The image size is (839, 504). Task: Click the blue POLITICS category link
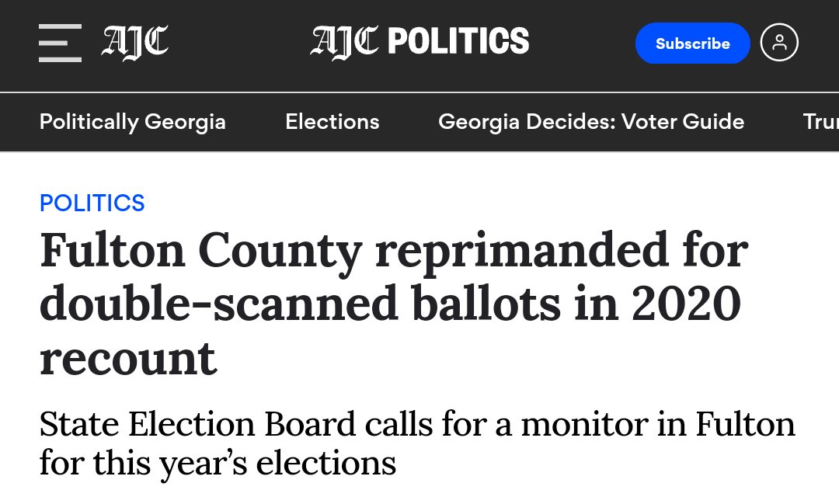[92, 203]
